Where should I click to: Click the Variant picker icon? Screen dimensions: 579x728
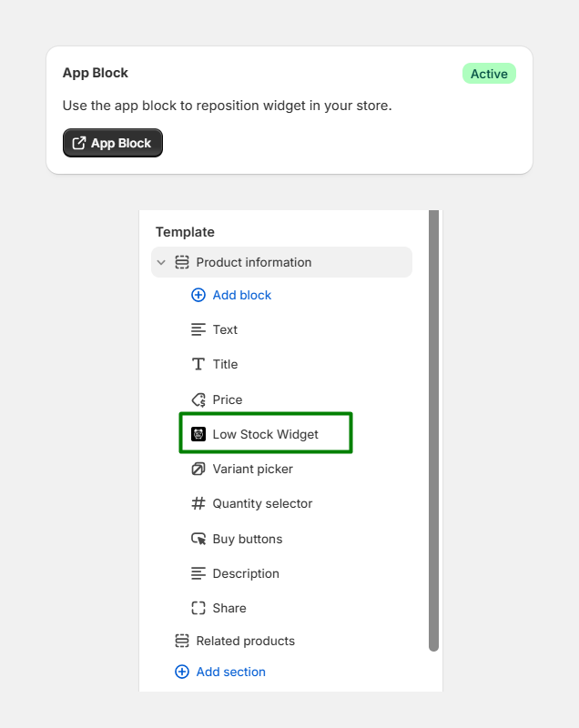coord(198,469)
